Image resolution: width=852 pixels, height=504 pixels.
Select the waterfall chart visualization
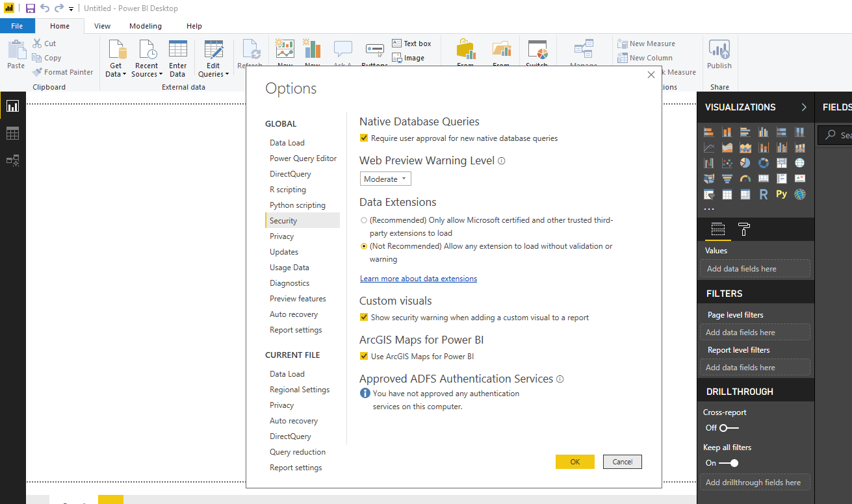(709, 163)
